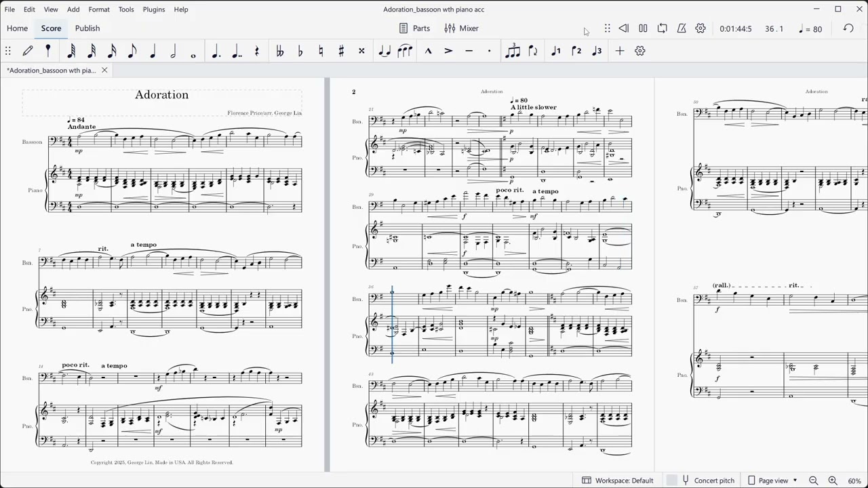This screenshot has width=868, height=488.
Task: Open the tuplet button
Action: (513, 51)
